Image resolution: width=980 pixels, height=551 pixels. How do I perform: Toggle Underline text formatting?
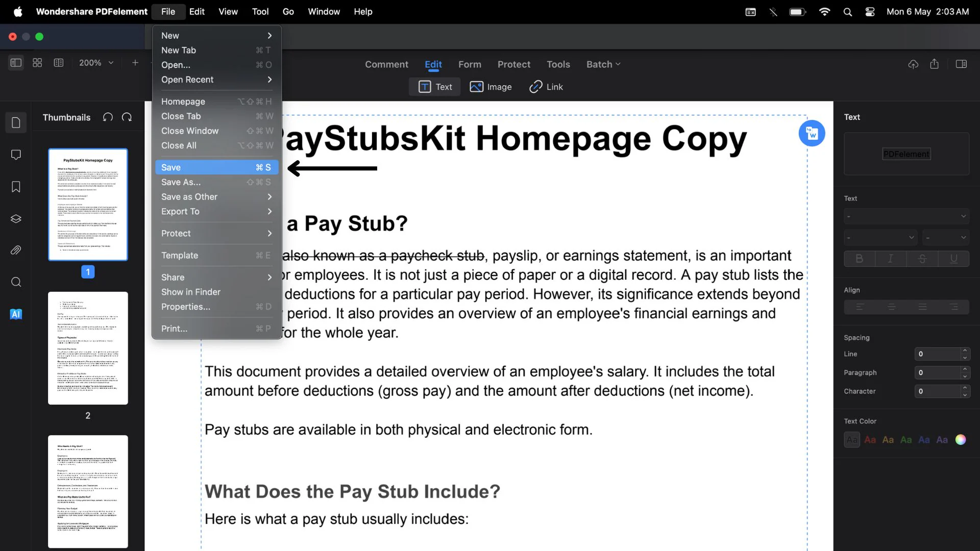[953, 259]
